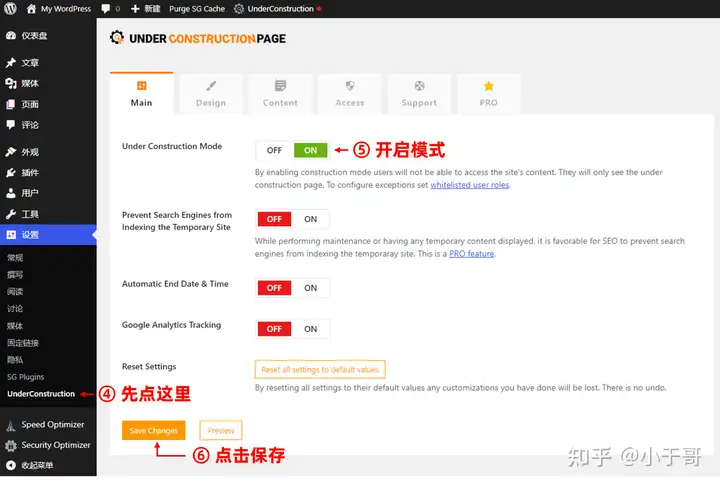Click green ON for Under Construction Mode
This screenshot has height=486, width=720.
[310, 150]
